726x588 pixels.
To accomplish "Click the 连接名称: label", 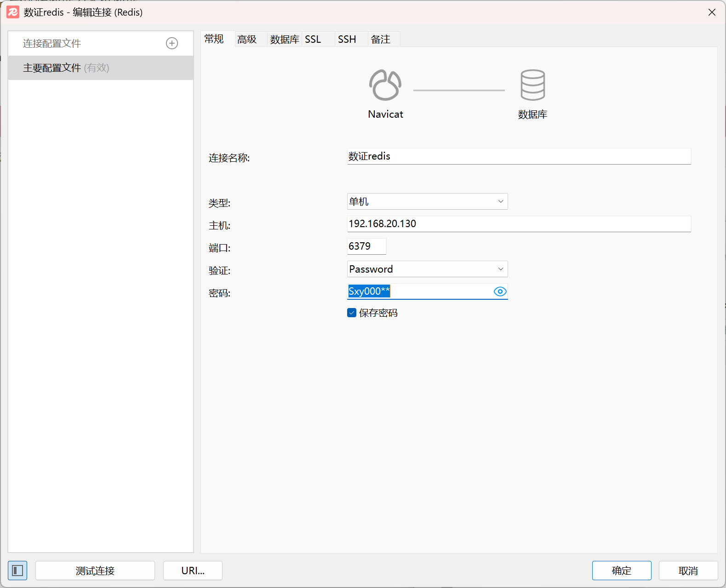I will [x=229, y=158].
